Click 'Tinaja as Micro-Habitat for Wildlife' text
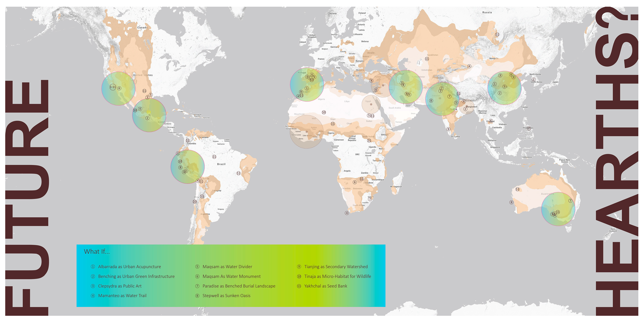644x321 pixels. click(338, 276)
